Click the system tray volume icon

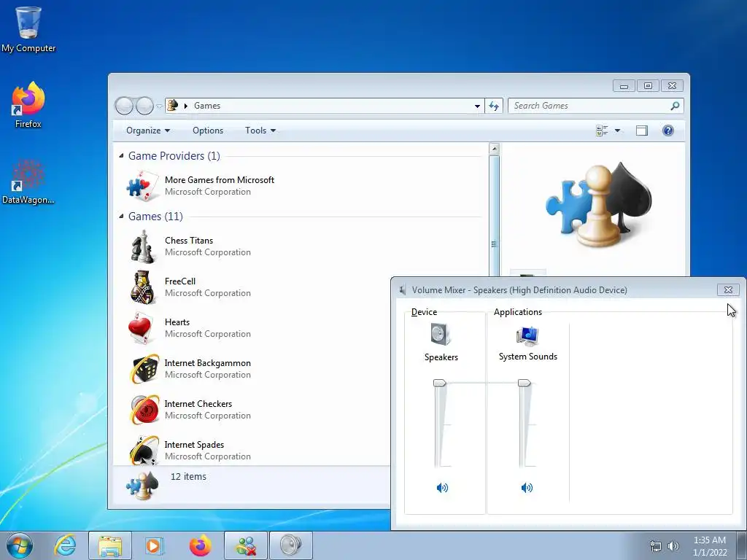(673, 546)
